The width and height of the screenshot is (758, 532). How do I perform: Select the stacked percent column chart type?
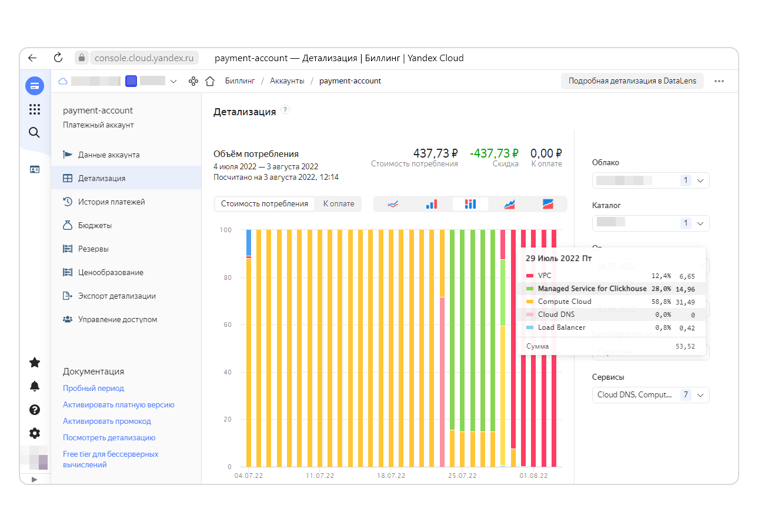pos(470,204)
